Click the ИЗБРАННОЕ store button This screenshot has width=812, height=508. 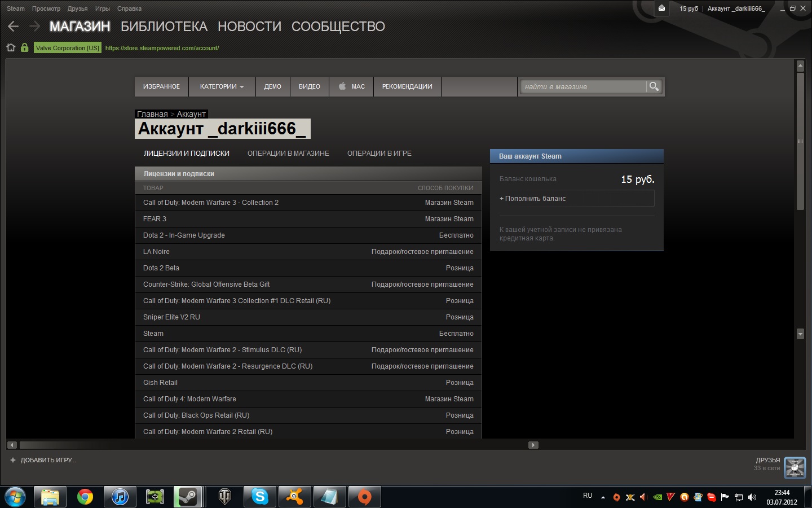tap(162, 86)
